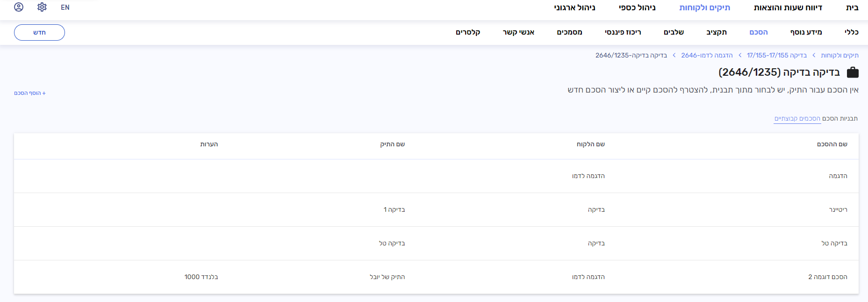
Task: Switch to the תקציב tab
Action: click(x=716, y=32)
